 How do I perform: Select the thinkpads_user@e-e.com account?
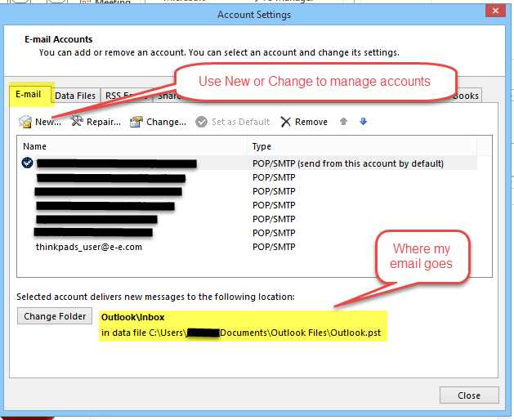pos(89,247)
